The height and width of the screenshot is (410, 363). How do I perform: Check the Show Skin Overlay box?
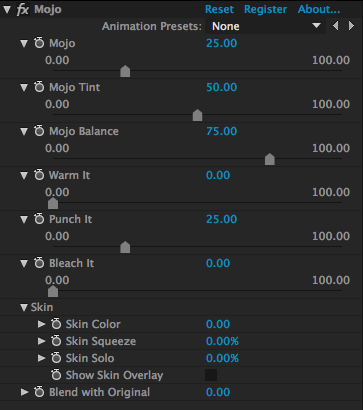(211, 375)
